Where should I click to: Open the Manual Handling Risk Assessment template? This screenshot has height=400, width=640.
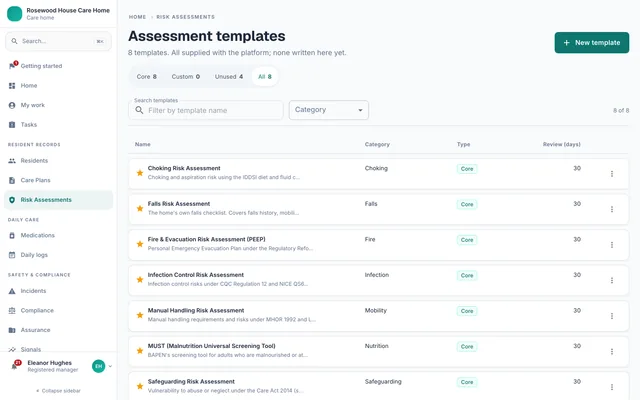[196, 310]
